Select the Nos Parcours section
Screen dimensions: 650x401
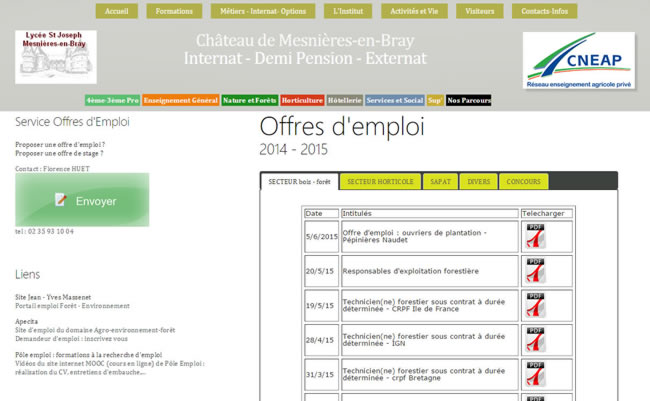[469, 100]
